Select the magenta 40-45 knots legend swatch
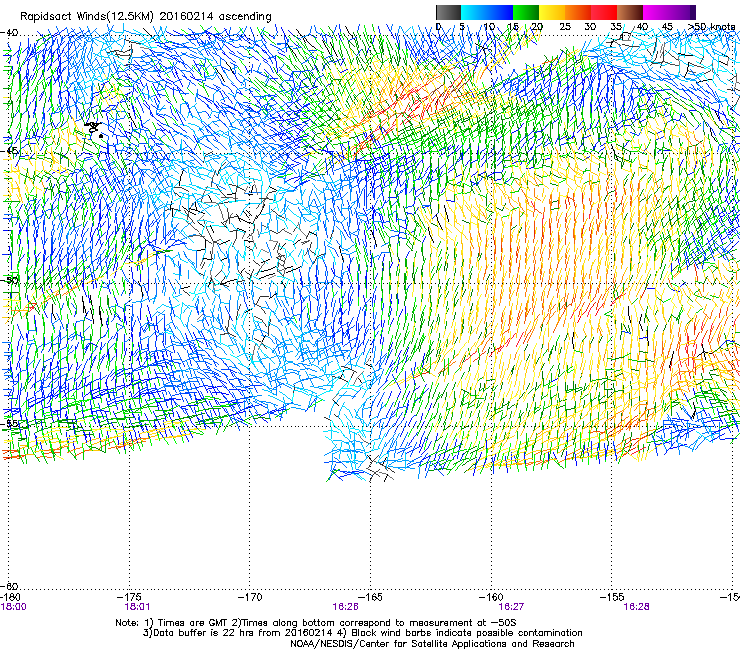This screenshot has height=650, width=740. click(656, 12)
